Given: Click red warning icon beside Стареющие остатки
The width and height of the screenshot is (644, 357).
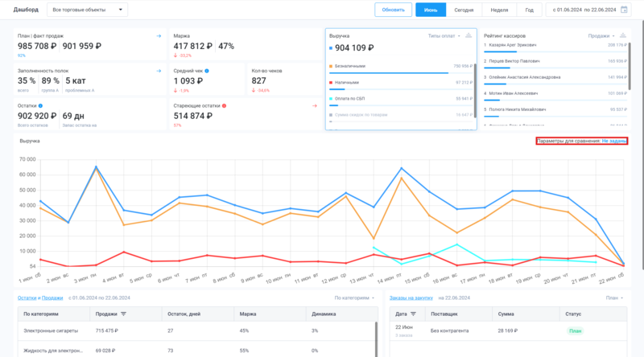Looking at the screenshot, I should (224, 105).
